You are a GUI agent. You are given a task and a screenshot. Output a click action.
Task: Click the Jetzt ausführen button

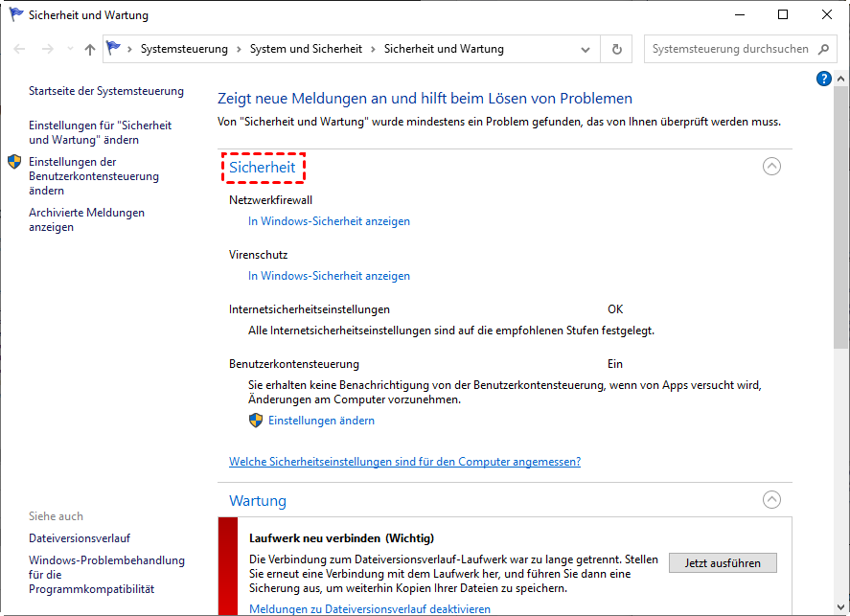pyautogui.click(x=723, y=563)
